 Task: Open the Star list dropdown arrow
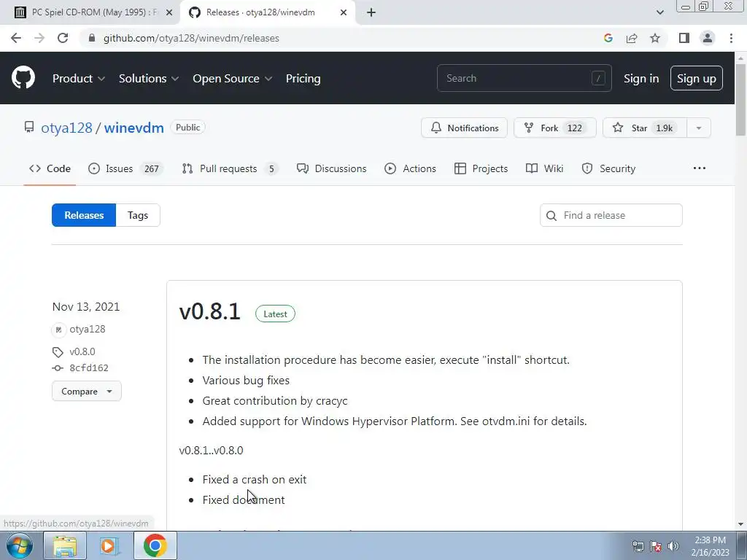(698, 128)
